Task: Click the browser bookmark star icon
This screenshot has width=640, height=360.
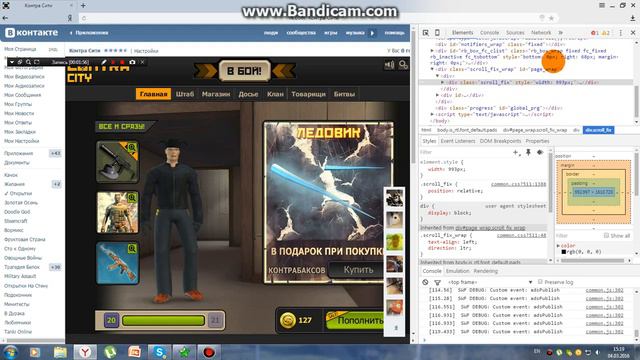Action: point(551,18)
